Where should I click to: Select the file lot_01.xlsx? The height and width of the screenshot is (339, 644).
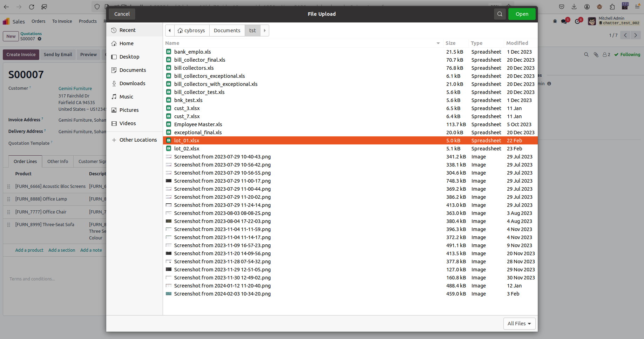(350, 141)
